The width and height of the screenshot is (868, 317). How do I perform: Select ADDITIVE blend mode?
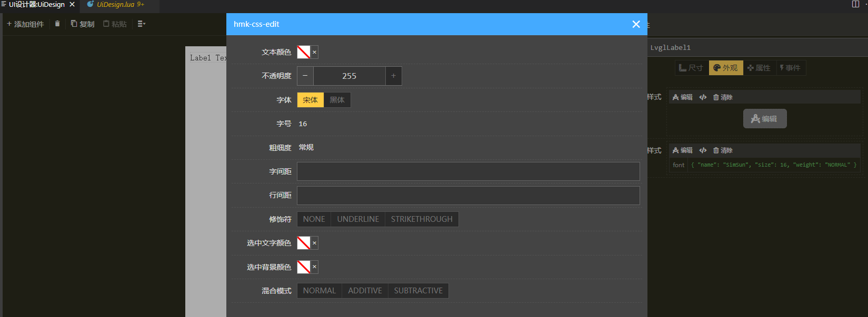pos(365,291)
